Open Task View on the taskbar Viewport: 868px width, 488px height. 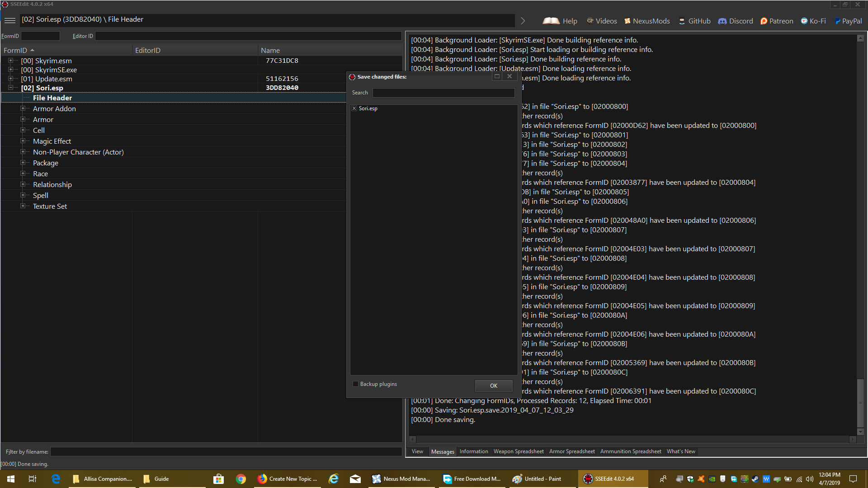pyautogui.click(x=33, y=479)
